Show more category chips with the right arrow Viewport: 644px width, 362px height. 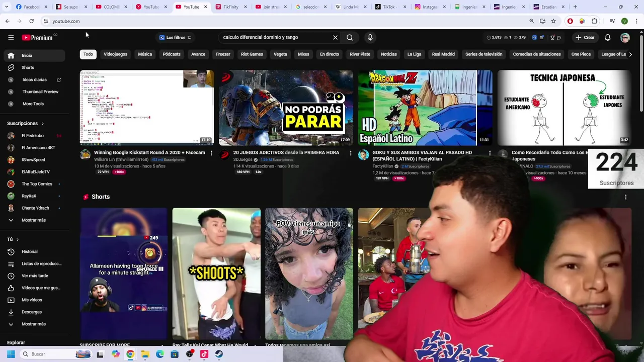(630, 54)
